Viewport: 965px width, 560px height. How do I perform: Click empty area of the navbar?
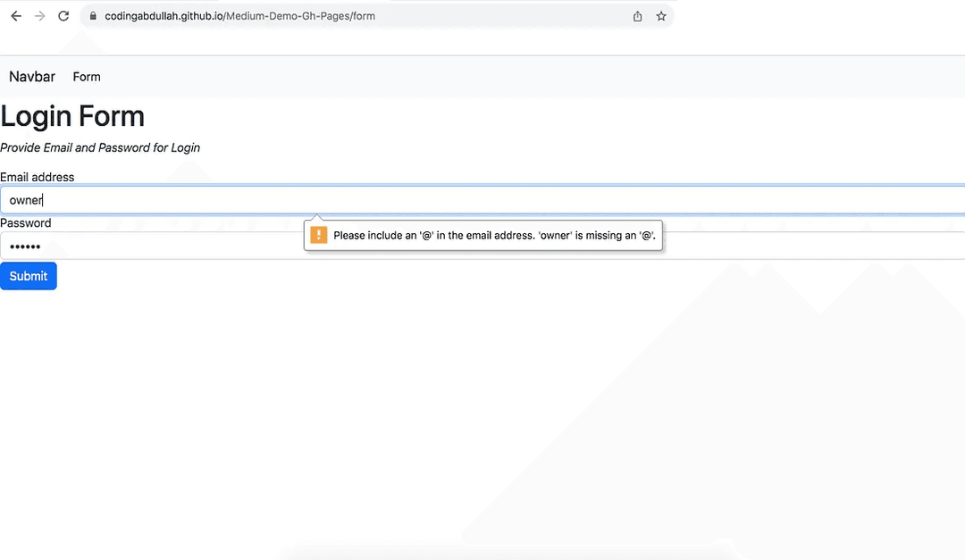click(x=536, y=77)
